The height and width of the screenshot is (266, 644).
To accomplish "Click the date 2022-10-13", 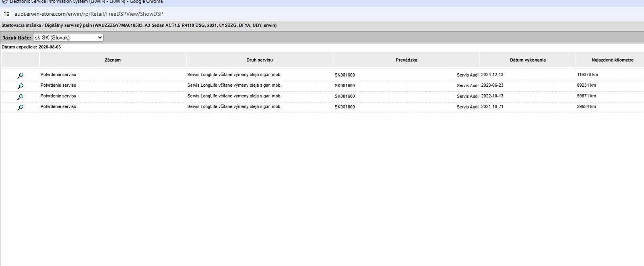I will click(x=492, y=96).
